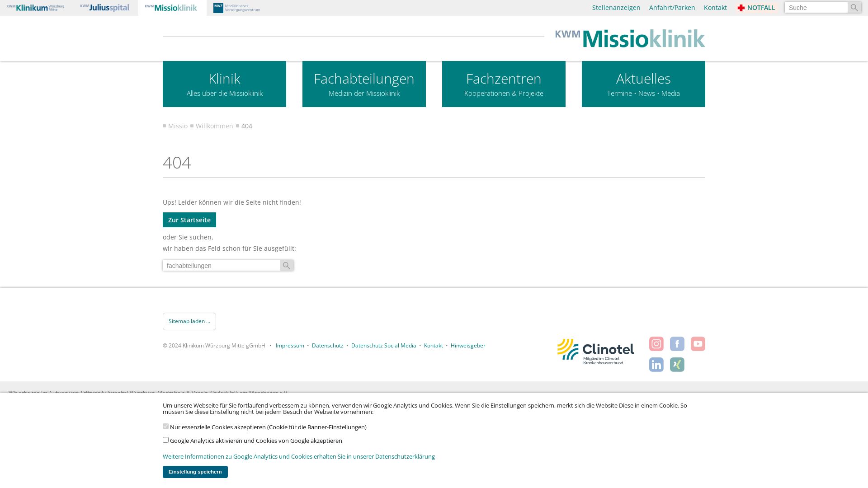Screen dimensions: 868x488
Task: Open the MVZ Medizinisches Versorgungszentrum tab
Action: coord(236,8)
